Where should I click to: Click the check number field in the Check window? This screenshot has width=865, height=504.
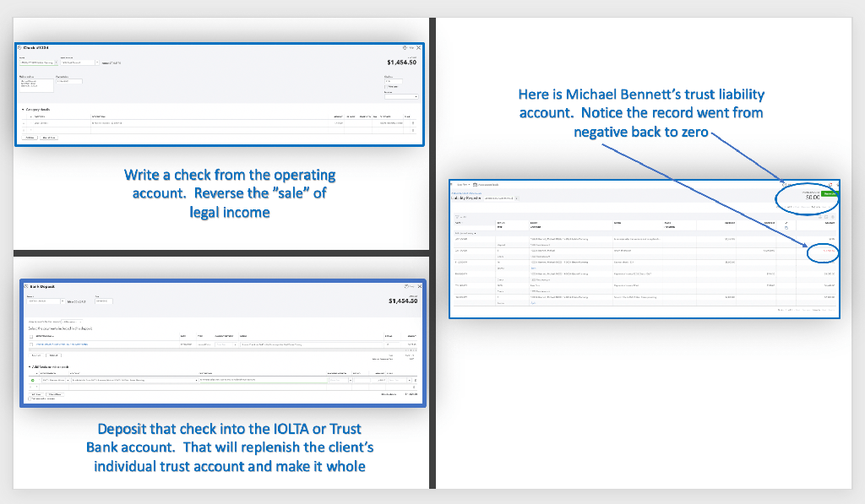(x=394, y=82)
